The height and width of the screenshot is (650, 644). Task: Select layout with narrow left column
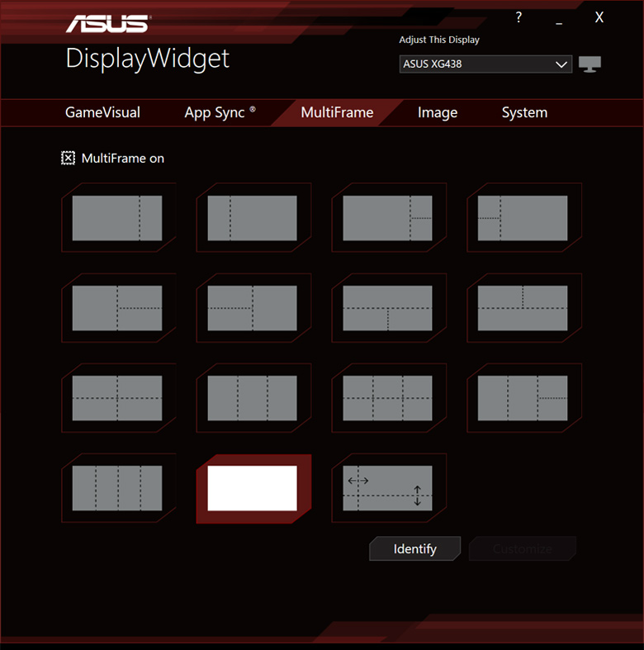pyautogui.click(x=253, y=218)
